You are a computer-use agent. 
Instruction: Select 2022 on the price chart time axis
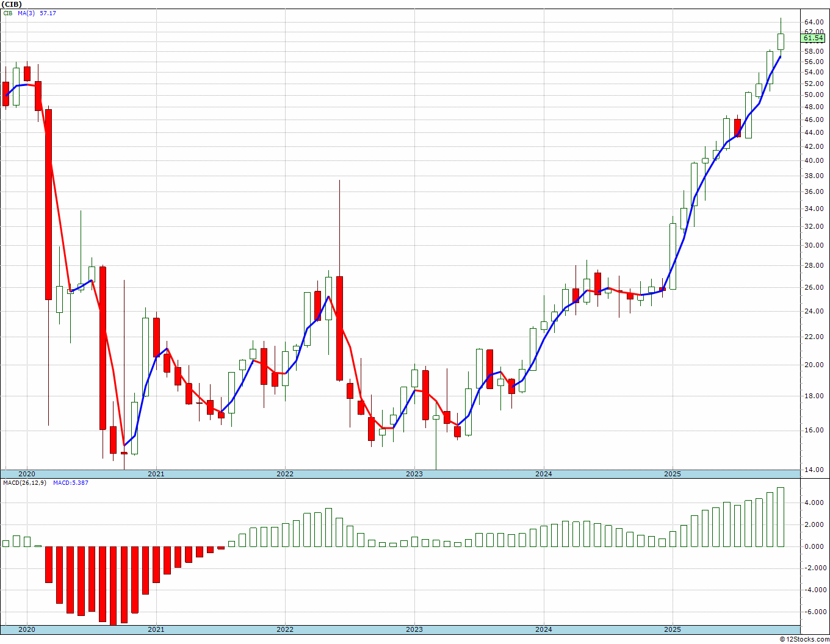[285, 474]
